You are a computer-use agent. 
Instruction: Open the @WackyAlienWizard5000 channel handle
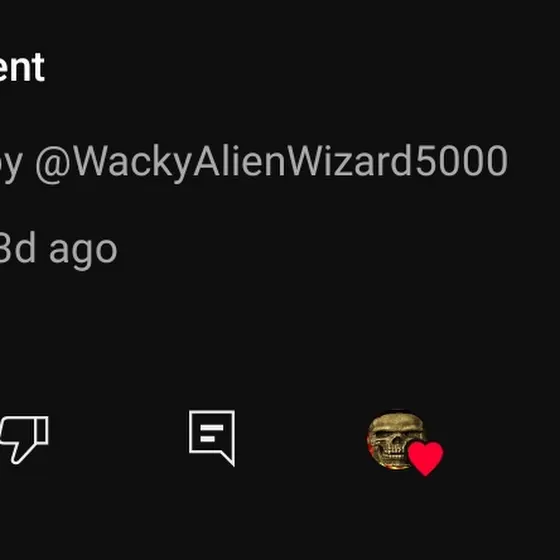pos(271,161)
